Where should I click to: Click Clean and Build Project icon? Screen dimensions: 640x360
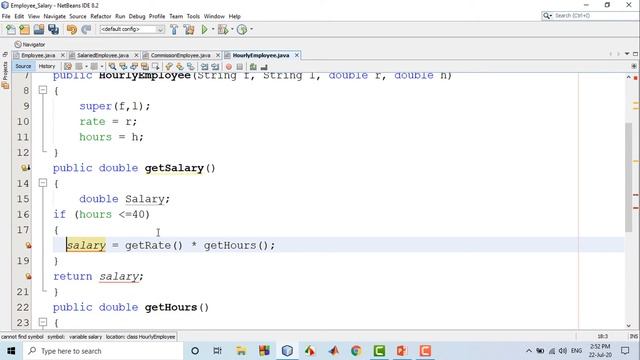coord(189,29)
